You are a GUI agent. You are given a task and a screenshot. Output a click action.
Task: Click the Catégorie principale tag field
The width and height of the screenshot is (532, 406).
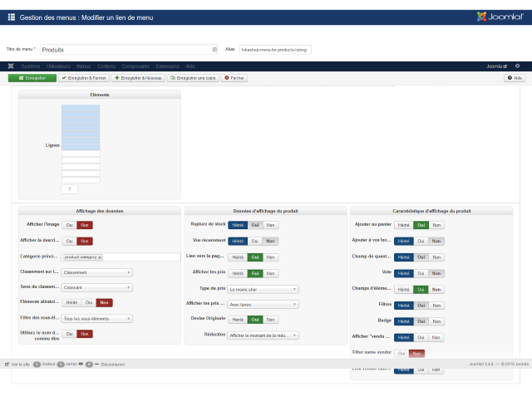pyautogui.click(x=121, y=257)
